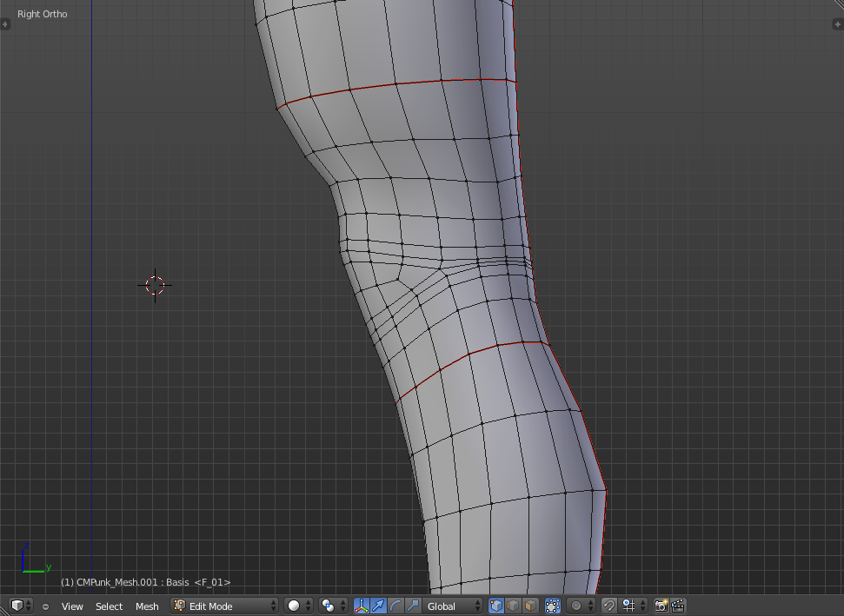Viewport: 844px width, 616px height.
Task: Expand the left tool shelf plus button
Action: [x=5, y=23]
